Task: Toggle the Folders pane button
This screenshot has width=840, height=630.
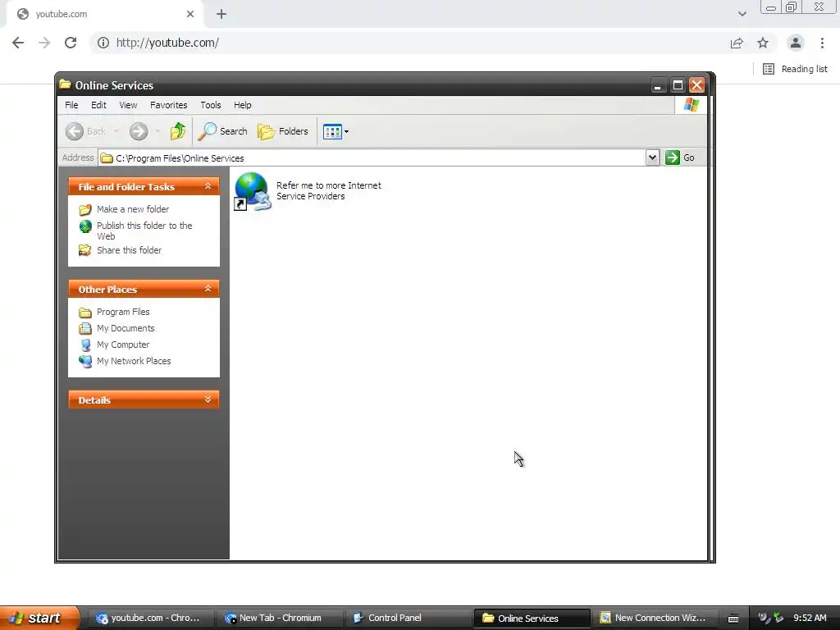Action: pos(283,131)
